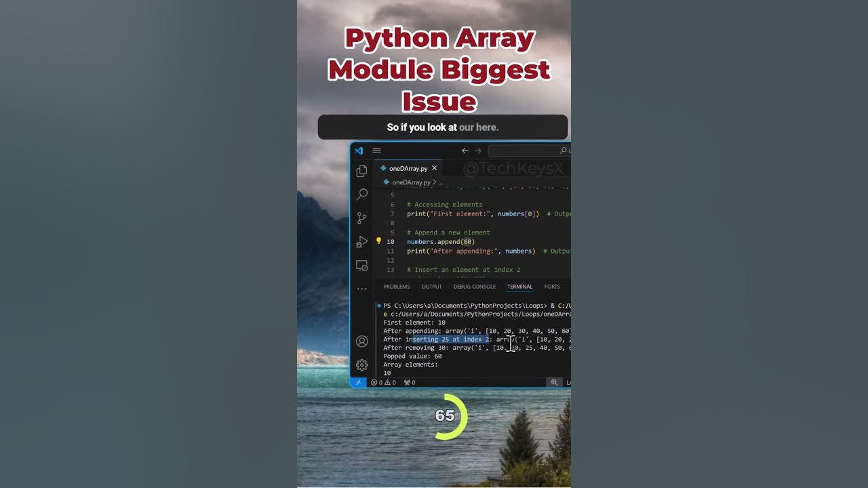Switch to the TERMINAL panel tab
Viewport: 868px width, 488px height.
[x=520, y=287]
